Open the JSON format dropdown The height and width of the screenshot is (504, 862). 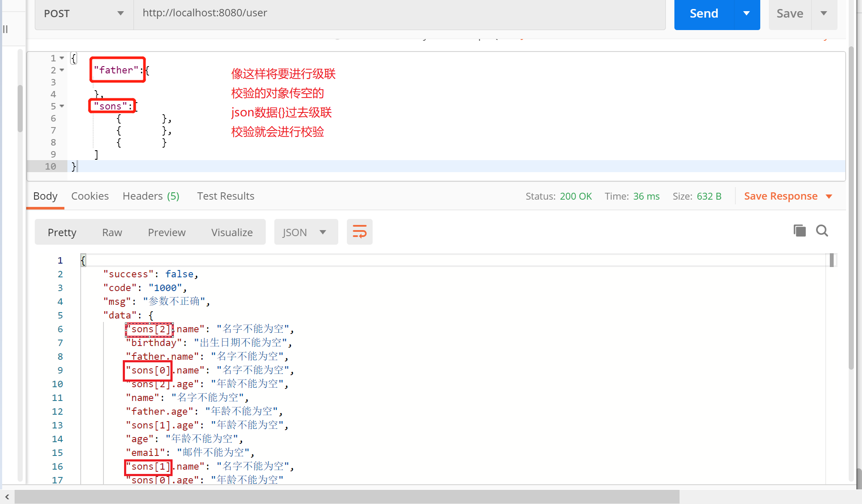tap(305, 232)
